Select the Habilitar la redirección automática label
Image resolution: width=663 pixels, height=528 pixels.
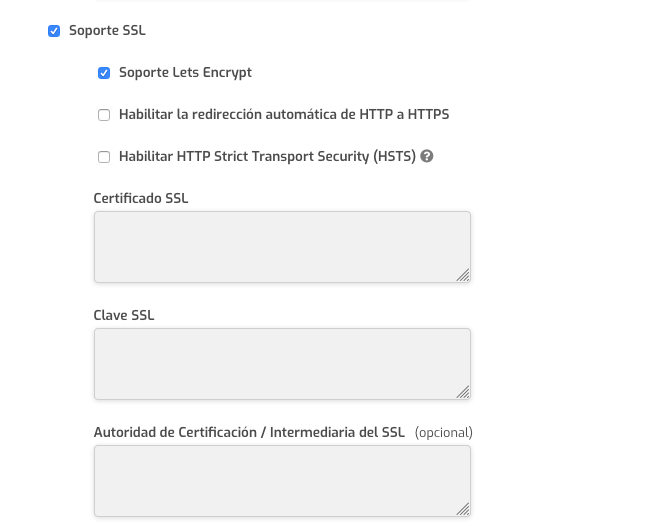[x=284, y=115]
